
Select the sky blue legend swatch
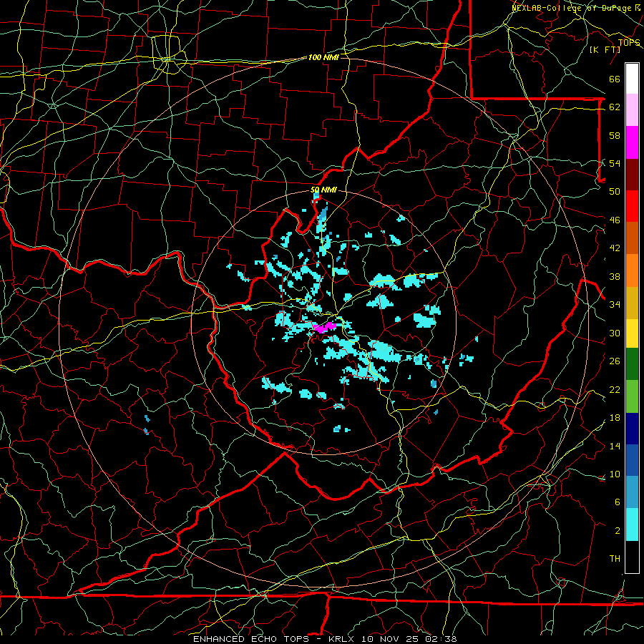click(632, 492)
